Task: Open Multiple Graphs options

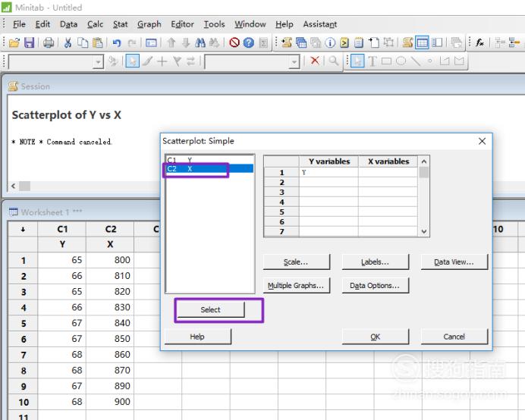Action: click(x=296, y=286)
